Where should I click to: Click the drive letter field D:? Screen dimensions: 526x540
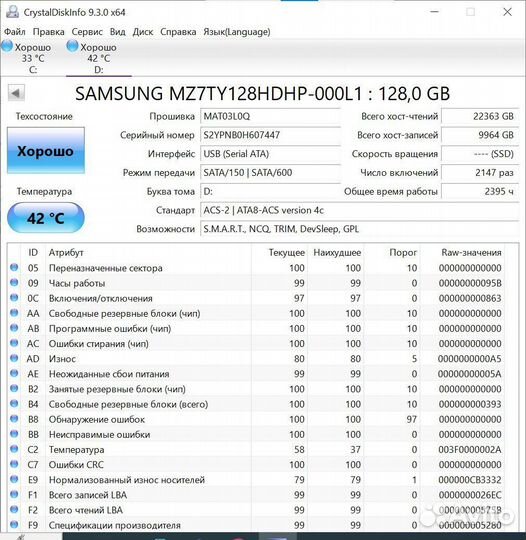click(270, 191)
